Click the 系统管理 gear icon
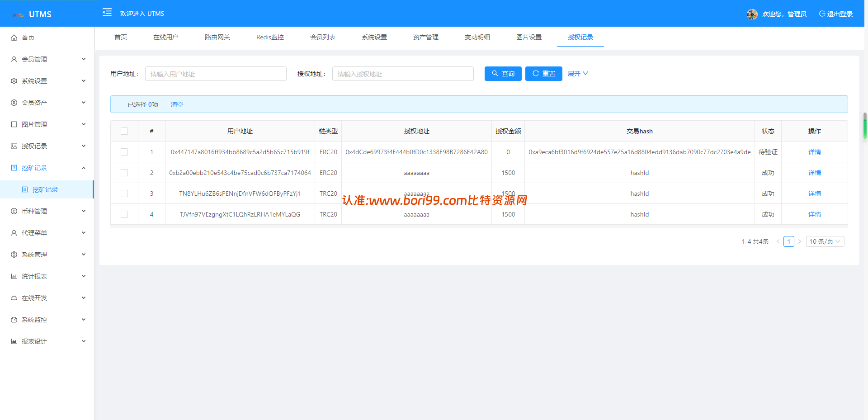The width and height of the screenshot is (868, 420). (14, 255)
